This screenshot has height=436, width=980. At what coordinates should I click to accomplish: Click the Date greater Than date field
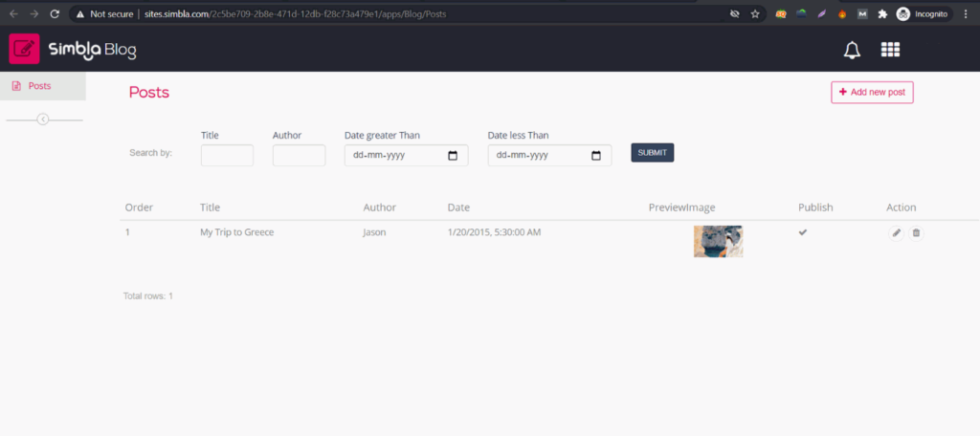(406, 156)
